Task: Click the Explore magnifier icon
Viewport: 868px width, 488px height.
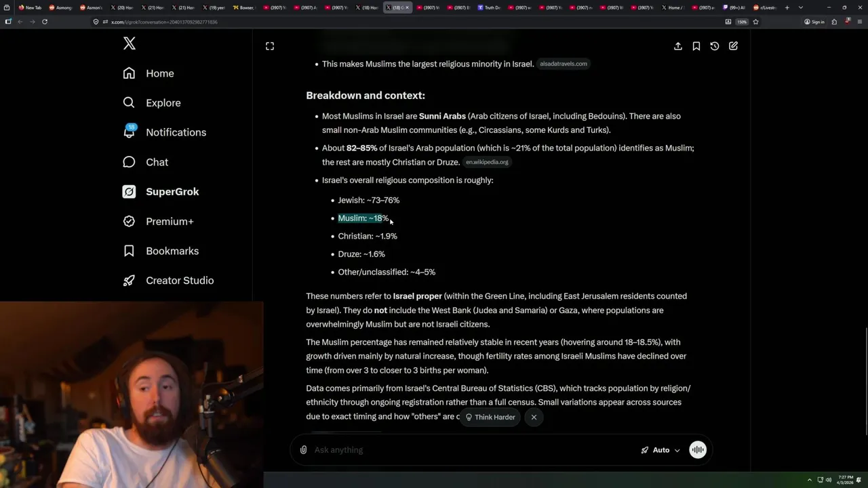Action: pos(129,103)
